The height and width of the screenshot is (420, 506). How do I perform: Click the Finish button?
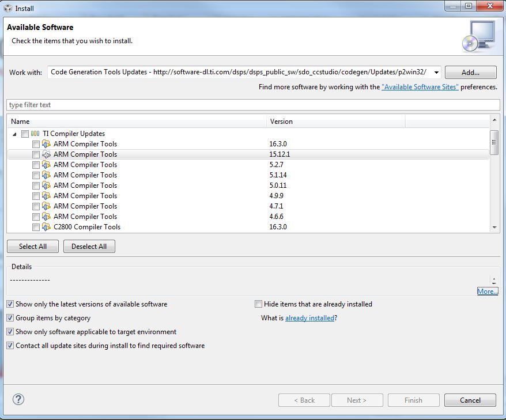413,400
